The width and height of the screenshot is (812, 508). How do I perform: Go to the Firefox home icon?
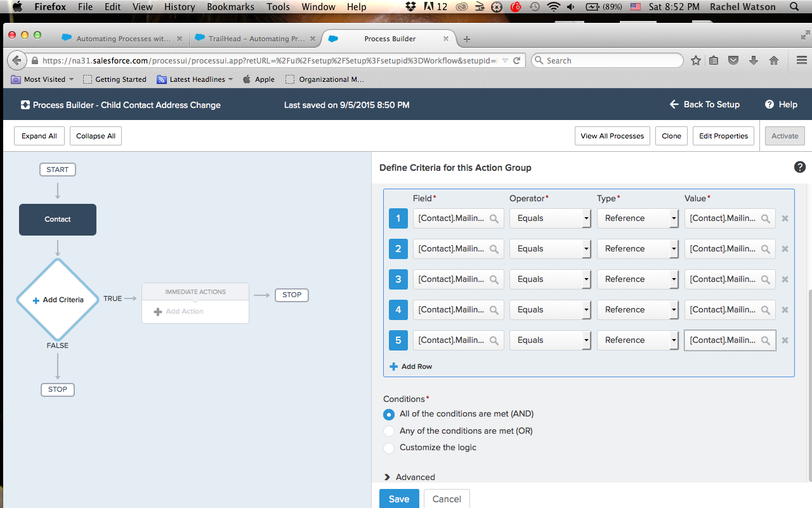click(774, 60)
